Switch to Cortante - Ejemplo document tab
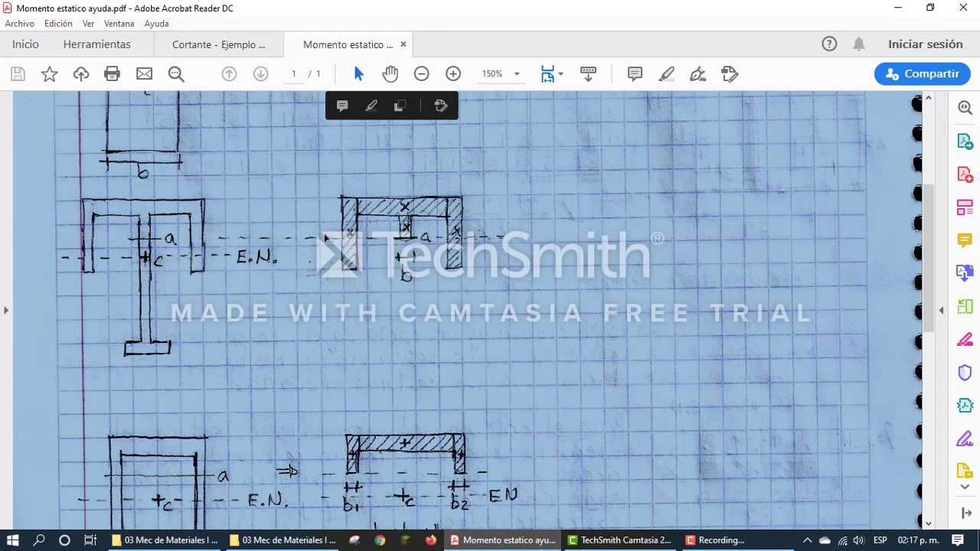Image resolution: width=980 pixels, height=551 pixels. click(x=219, y=44)
